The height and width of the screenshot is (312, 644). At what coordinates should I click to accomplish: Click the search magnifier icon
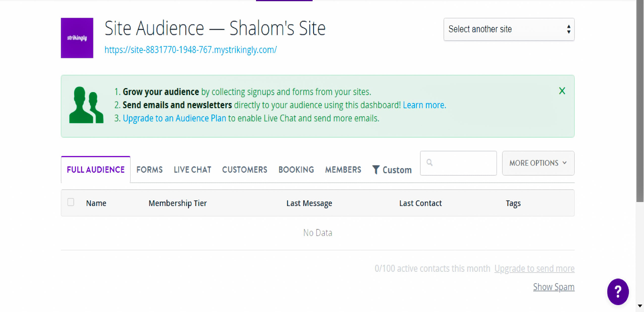tap(429, 162)
